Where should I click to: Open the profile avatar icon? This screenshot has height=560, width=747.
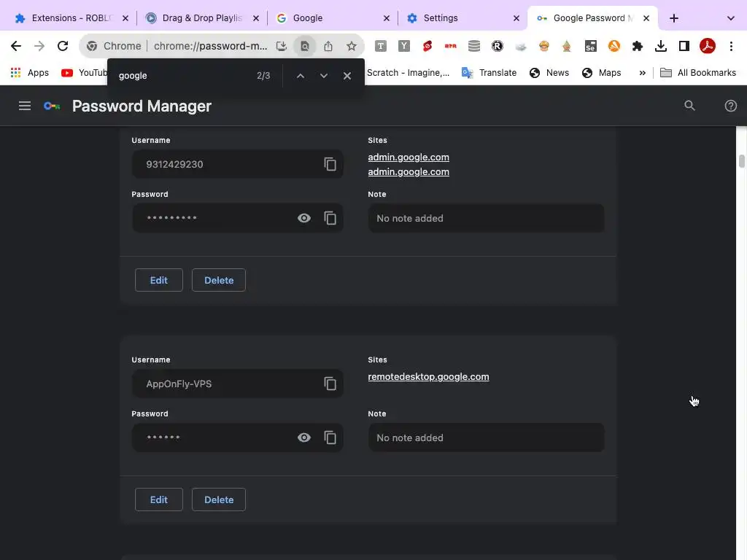(708, 46)
